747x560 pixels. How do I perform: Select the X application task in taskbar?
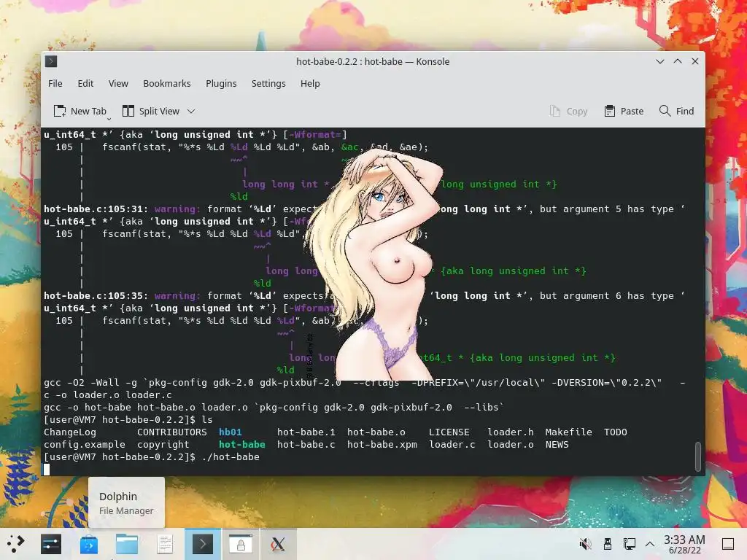(x=278, y=544)
